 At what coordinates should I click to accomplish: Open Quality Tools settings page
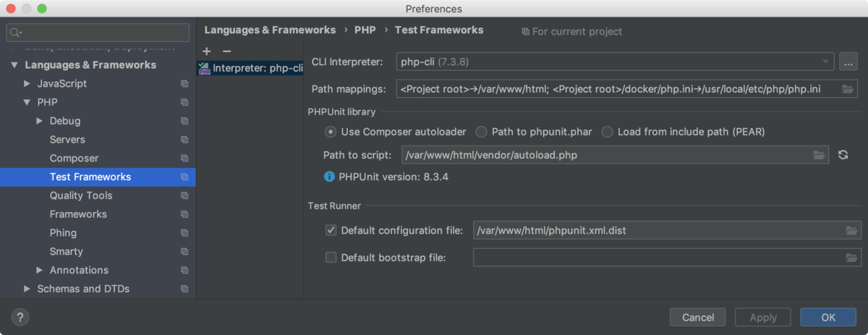point(81,195)
